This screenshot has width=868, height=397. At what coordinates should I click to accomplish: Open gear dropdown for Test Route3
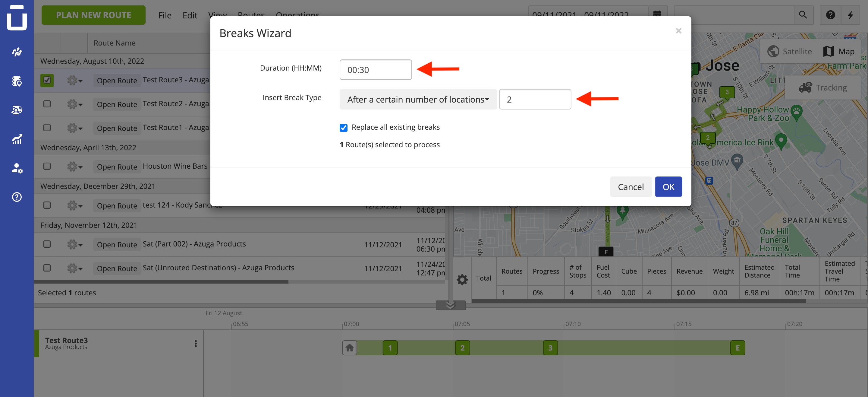click(x=74, y=80)
